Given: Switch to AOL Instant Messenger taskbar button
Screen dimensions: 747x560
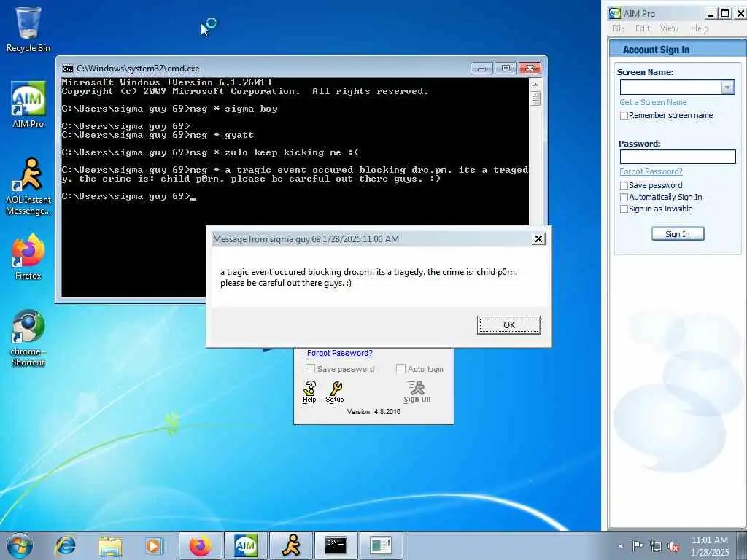Looking at the screenshot, I should pyautogui.click(x=291, y=545).
